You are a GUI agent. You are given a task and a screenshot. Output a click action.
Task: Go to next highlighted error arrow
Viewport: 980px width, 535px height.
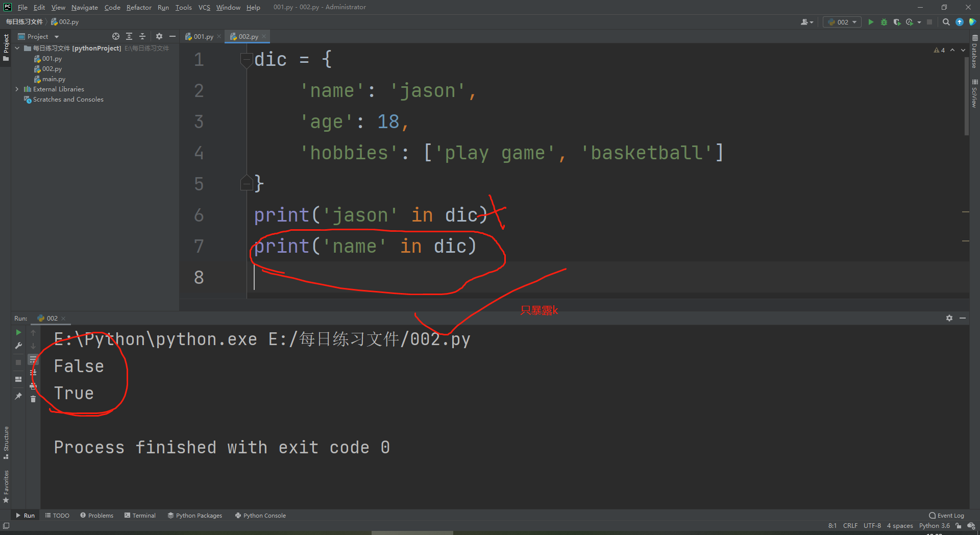click(x=963, y=50)
